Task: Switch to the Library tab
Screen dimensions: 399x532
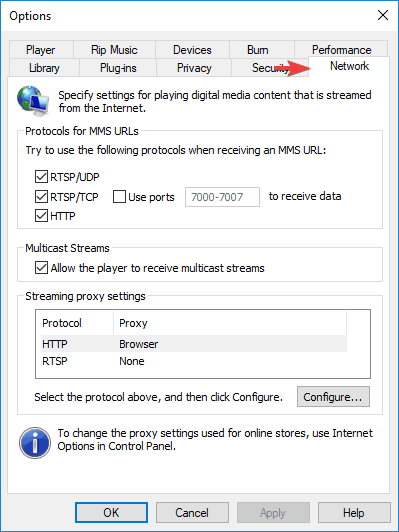Action: (44, 68)
